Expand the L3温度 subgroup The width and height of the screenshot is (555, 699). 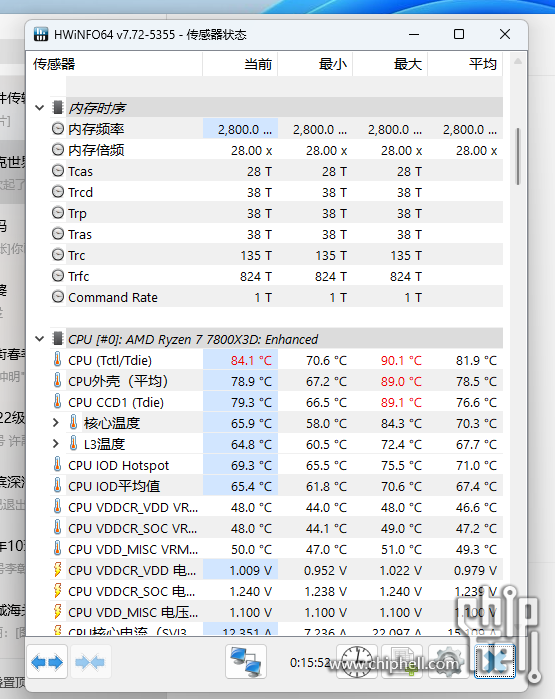point(56,444)
